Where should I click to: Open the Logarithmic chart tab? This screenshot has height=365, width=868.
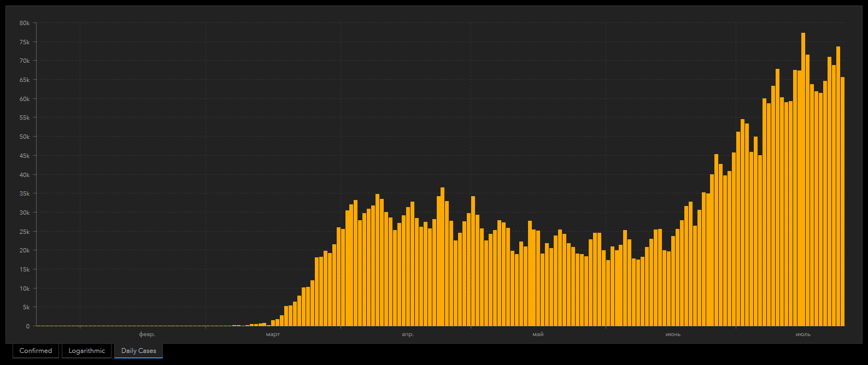[x=86, y=351]
